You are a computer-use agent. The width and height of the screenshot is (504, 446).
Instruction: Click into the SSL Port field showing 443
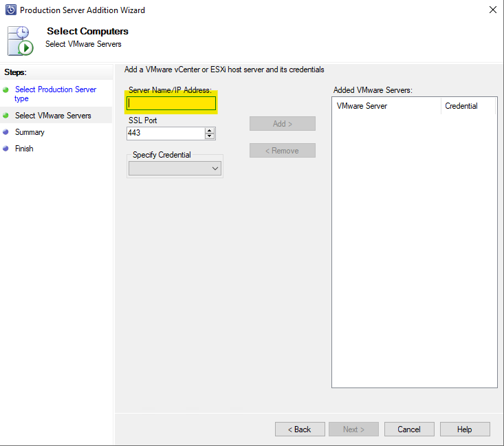166,133
